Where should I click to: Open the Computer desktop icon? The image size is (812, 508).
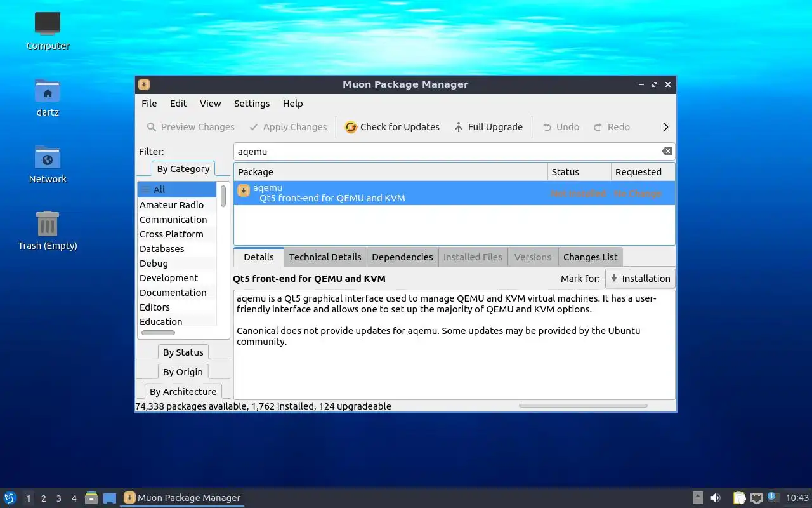[48, 30]
